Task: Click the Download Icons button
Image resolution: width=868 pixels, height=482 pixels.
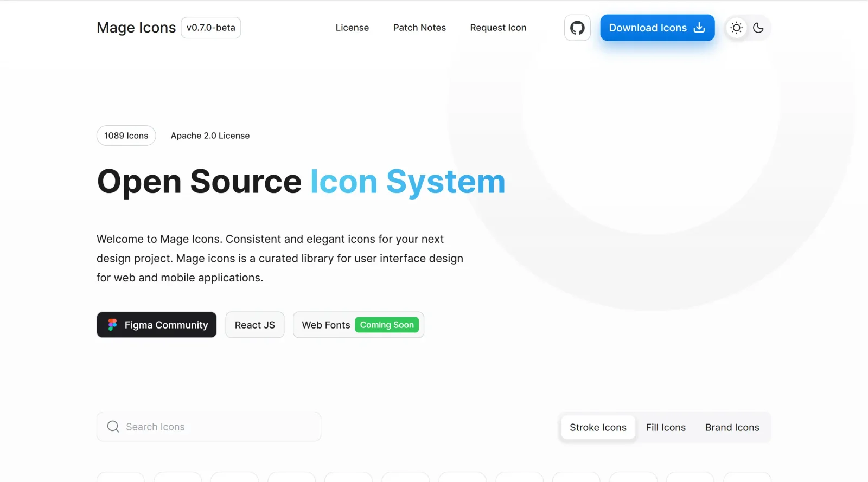Action: [657, 28]
